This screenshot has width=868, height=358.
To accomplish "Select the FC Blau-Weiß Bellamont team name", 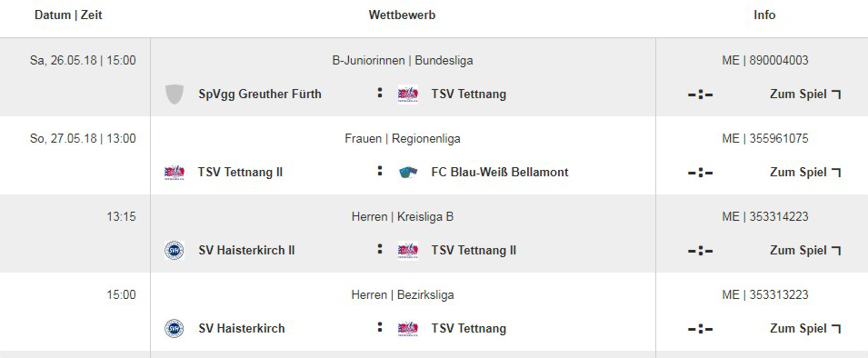I will click(500, 172).
